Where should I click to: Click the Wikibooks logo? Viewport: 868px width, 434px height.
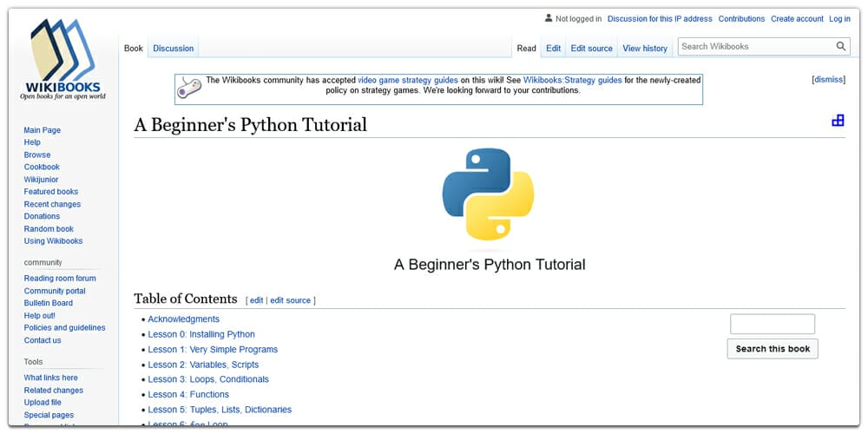tap(62, 60)
